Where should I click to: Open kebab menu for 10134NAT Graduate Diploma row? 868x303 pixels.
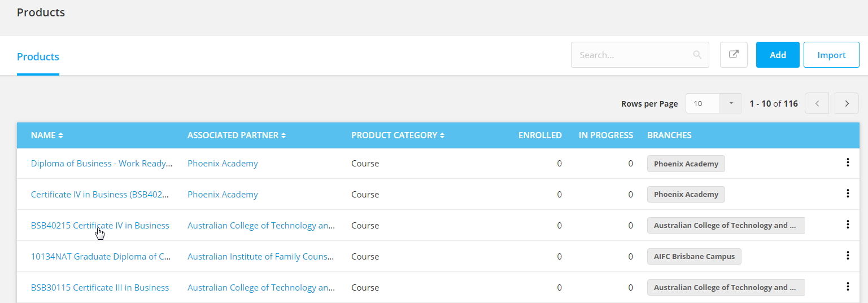coord(847,256)
